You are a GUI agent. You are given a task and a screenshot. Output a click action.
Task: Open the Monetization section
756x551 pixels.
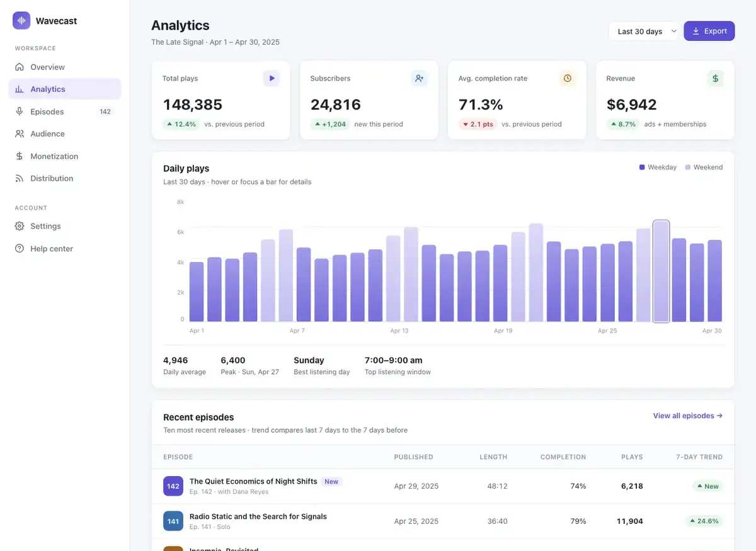click(x=65, y=156)
